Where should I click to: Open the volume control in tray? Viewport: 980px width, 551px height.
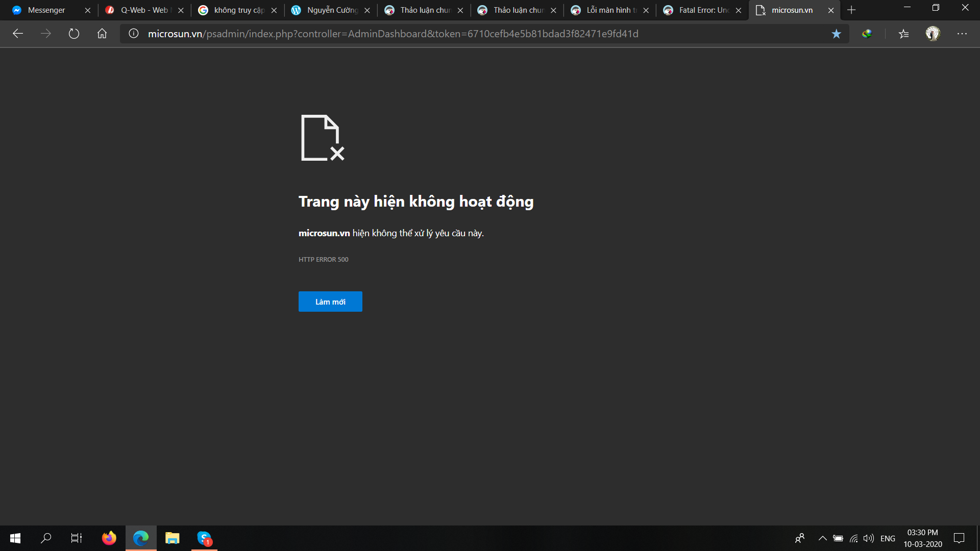(x=868, y=538)
